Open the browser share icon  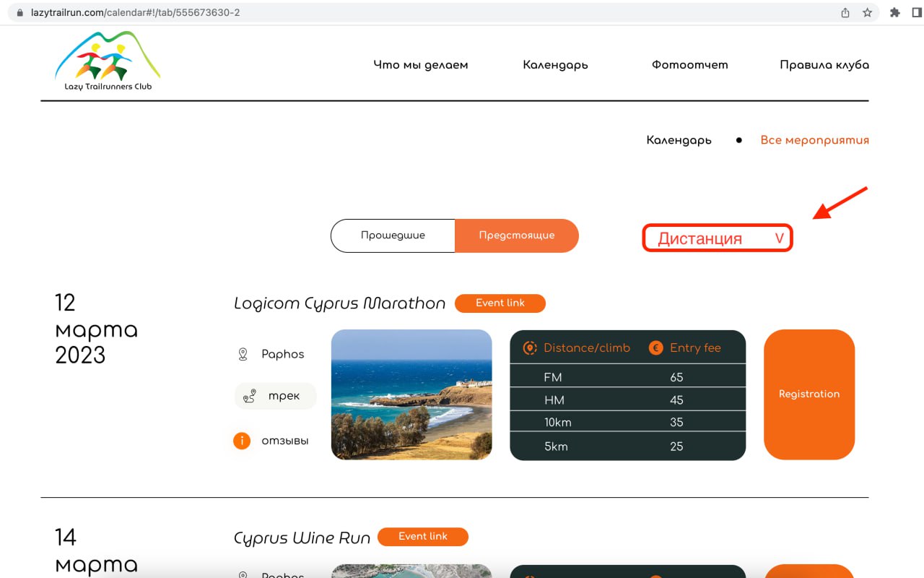coord(845,12)
